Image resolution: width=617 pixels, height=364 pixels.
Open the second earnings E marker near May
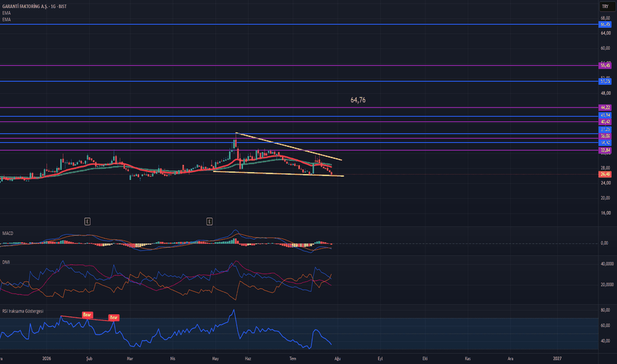tap(209, 222)
